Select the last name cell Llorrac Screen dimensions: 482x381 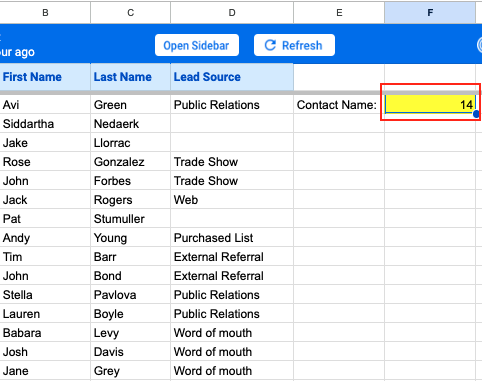coord(130,143)
